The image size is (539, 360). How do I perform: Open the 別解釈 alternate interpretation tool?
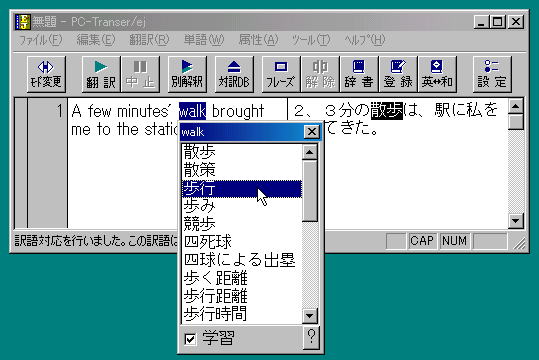(x=187, y=74)
